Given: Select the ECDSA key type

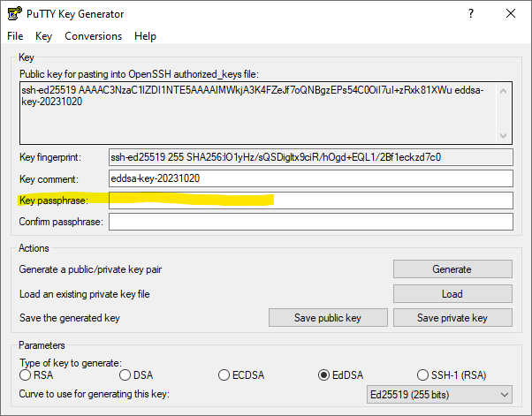Looking at the screenshot, I should click(x=225, y=375).
